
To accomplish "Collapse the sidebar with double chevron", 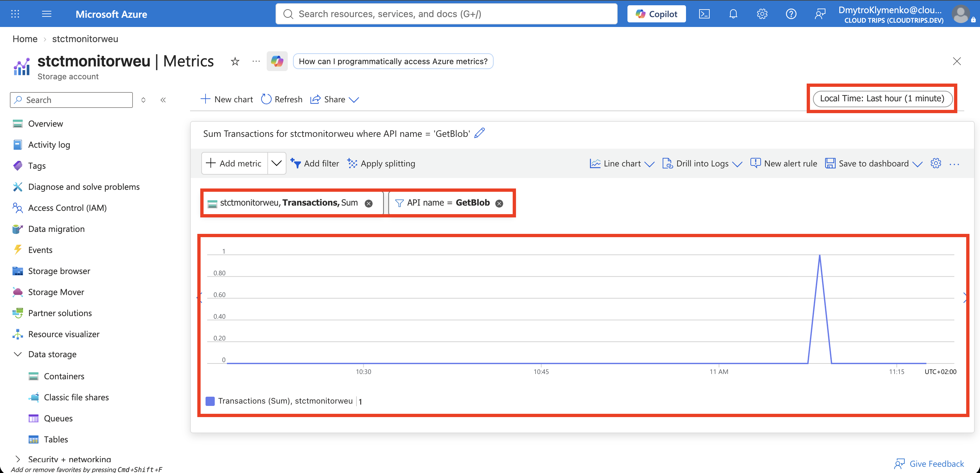I will [x=163, y=100].
